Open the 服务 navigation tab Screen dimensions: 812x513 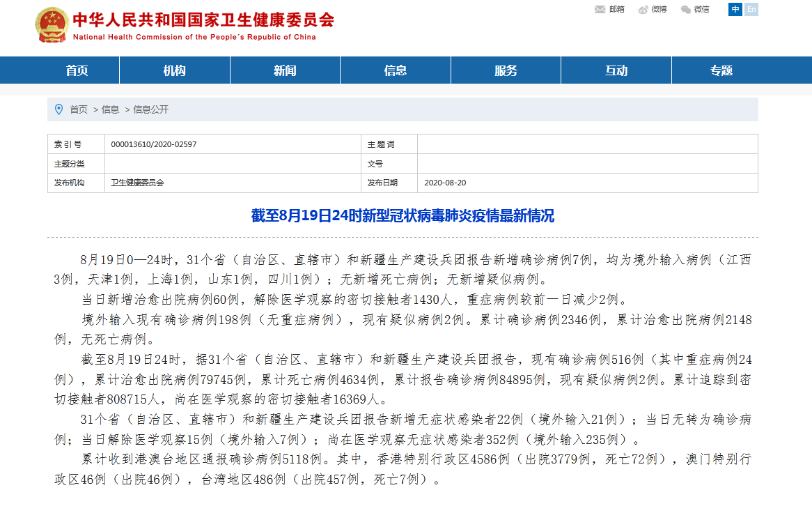coord(506,70)
